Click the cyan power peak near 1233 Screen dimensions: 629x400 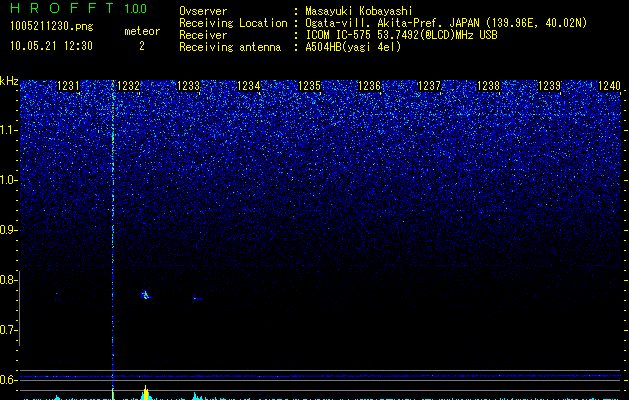point(196,396)
